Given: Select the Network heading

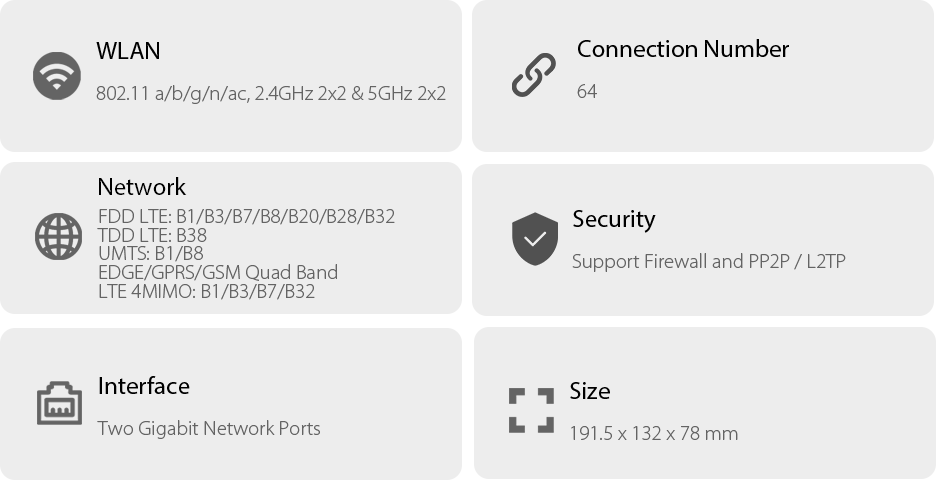Looking at the screenshot, I should (141, 187).
